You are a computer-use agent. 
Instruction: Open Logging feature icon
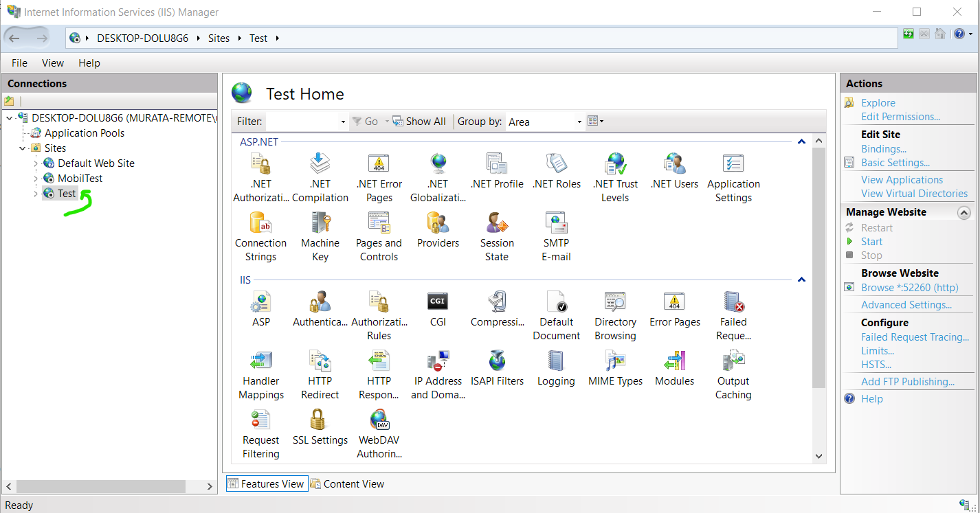(x=557, y=361)
